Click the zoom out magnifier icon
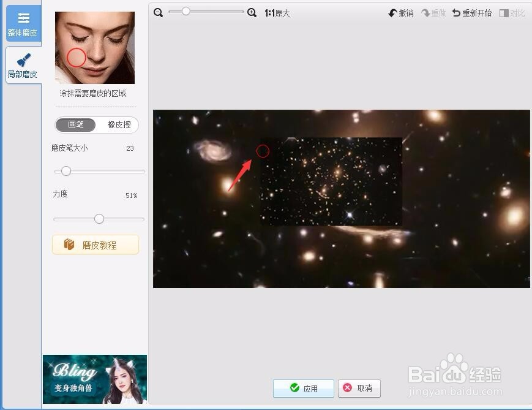 [158, 13]
